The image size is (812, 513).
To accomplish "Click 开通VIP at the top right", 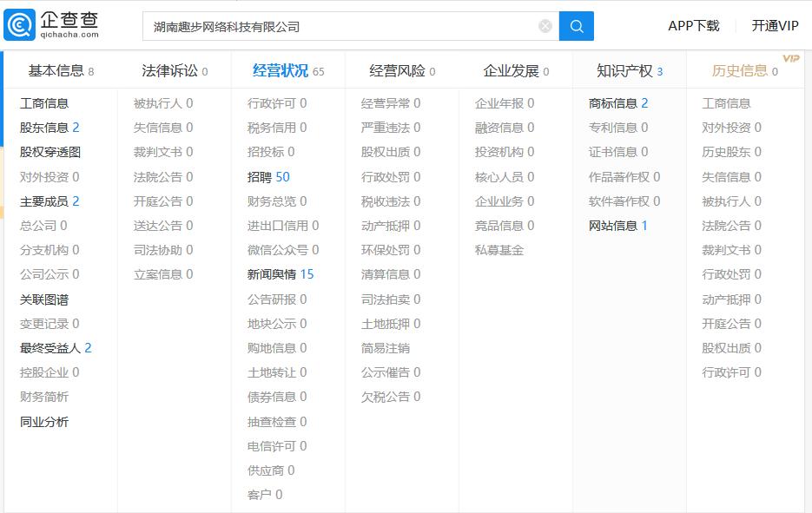I will [775, 25].
